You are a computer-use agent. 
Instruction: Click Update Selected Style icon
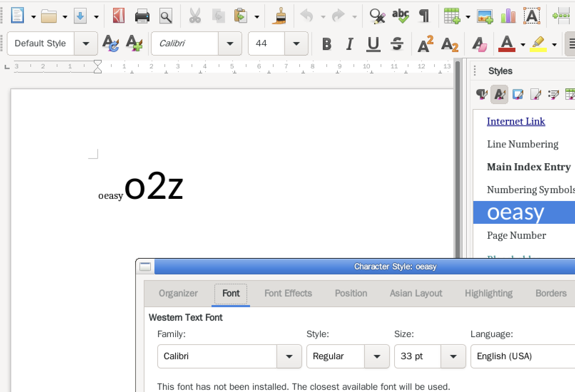point(111,43)
